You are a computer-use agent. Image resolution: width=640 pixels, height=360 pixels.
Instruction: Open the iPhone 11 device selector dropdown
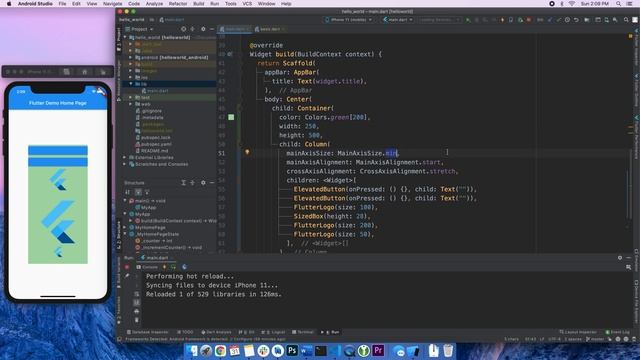pos(349,20)
